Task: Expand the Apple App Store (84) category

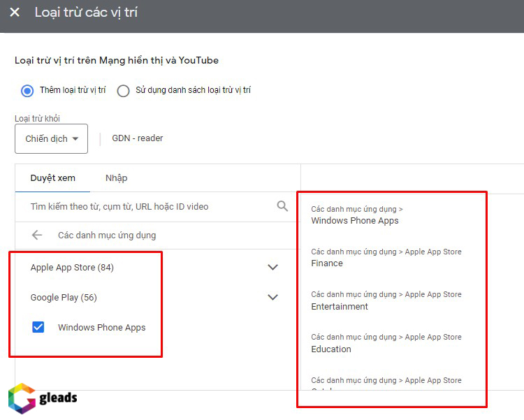Action: pyautogui.click(x=272, y=267)
